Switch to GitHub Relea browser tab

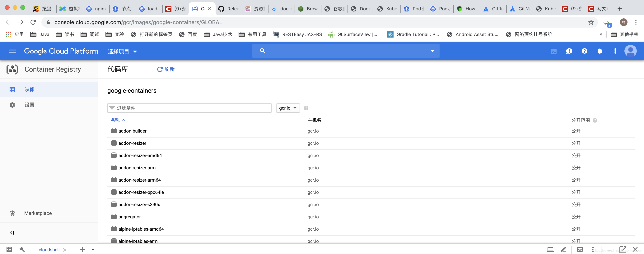point(229,9)
